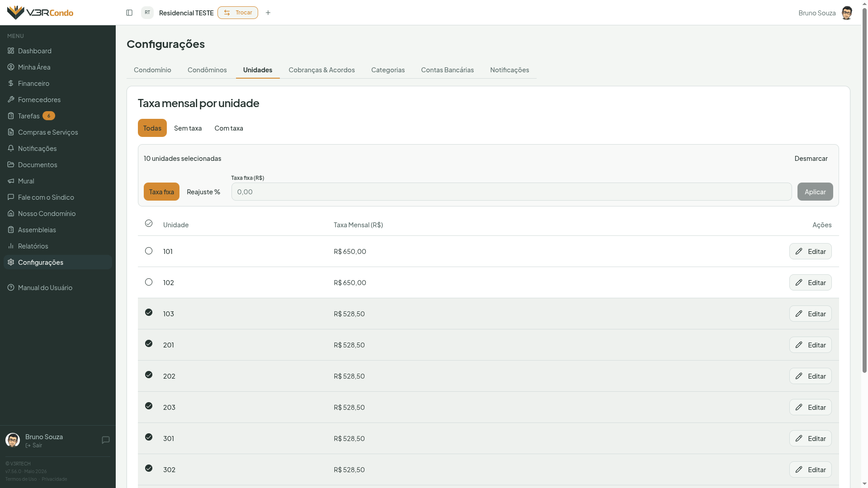The height and width of the screenshot is (488, 868).
Task: Edit the fee for unit 201
Action: [x=811, y=345]
